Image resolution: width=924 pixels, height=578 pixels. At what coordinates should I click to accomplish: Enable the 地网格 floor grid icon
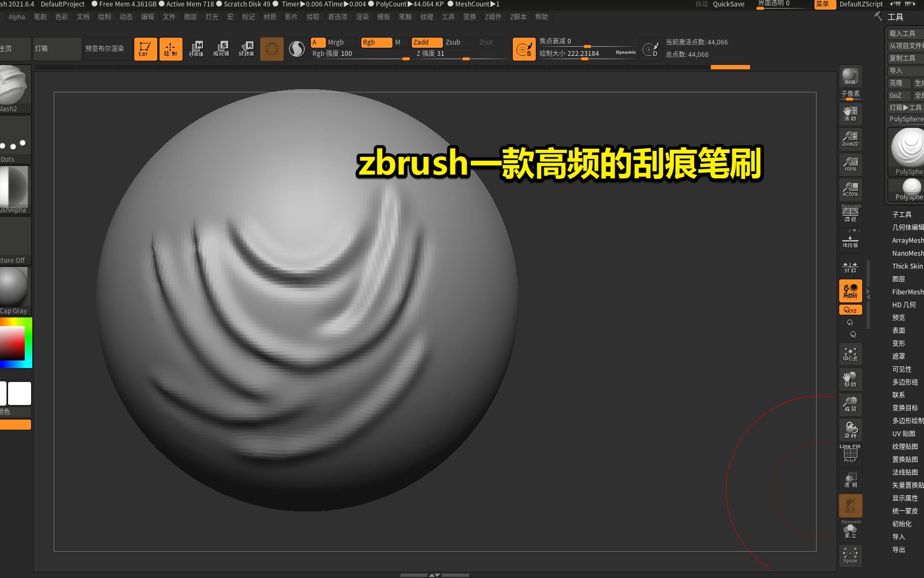[x=850, y=241]
